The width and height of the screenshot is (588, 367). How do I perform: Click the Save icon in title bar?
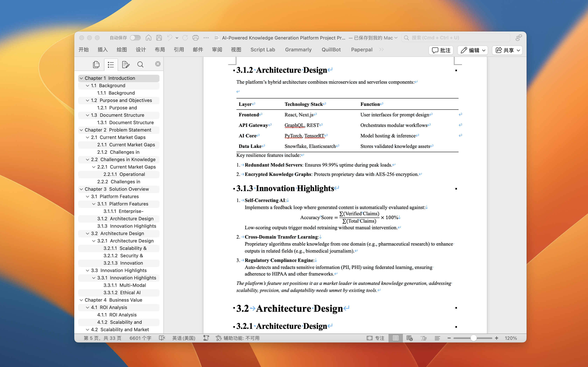(x=159, y=38)
